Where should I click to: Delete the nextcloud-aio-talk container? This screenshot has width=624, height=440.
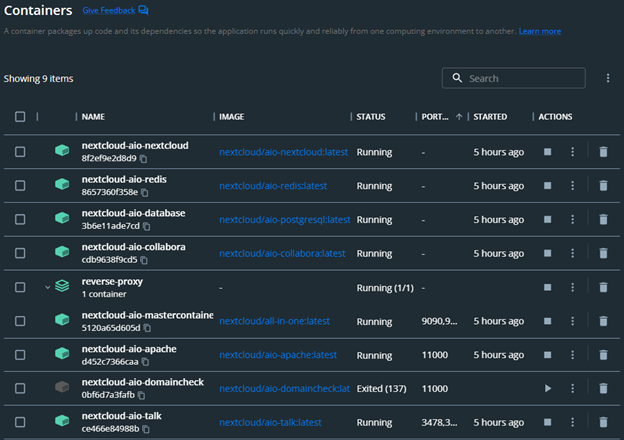pos(603,422)
